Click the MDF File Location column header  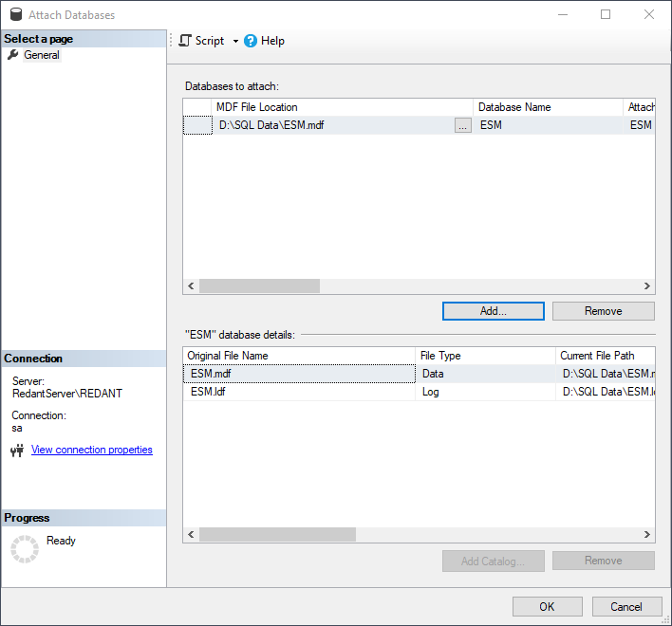tap(342, 107)
